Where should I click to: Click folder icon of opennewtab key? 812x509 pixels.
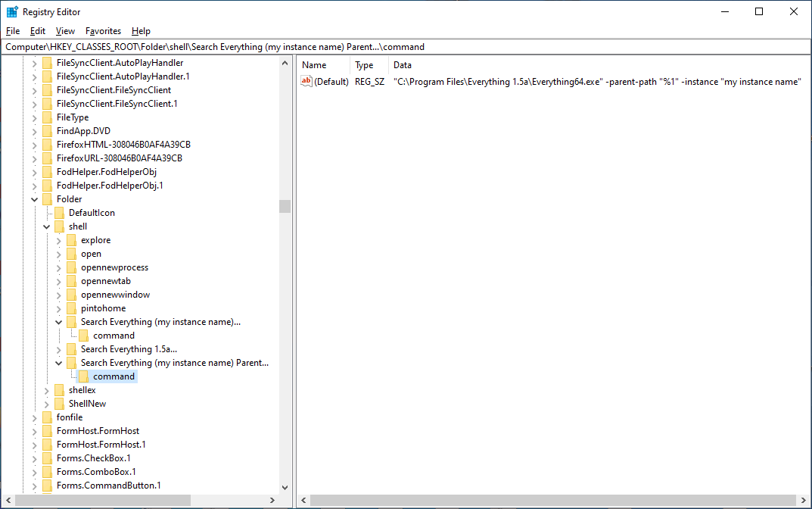point(71,281)
